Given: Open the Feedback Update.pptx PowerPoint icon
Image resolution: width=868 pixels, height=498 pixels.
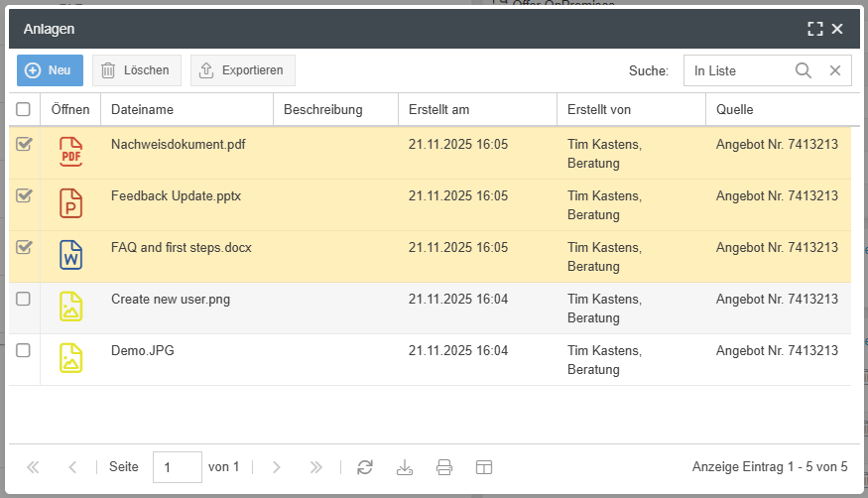Looking at the screenshot, I should coord(70,203).
